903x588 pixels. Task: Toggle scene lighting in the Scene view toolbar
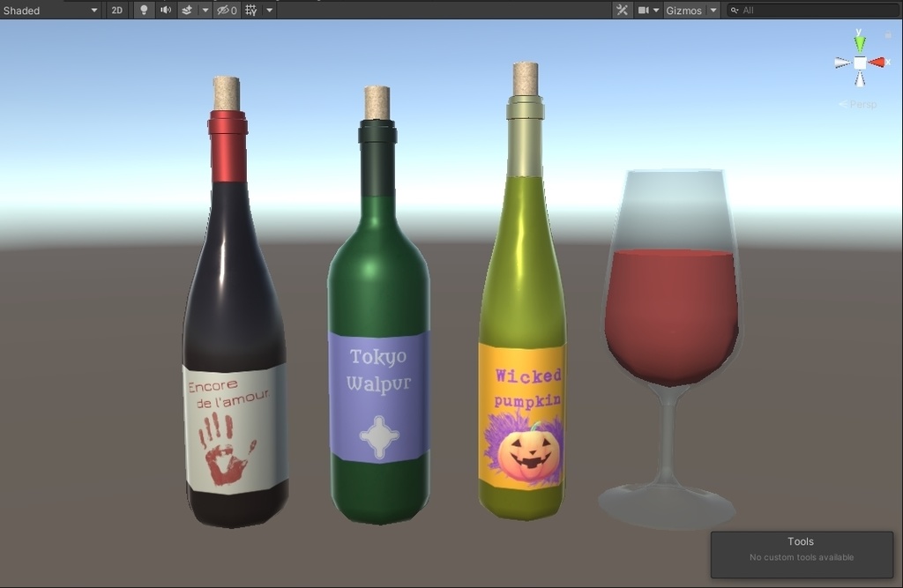(x=144, y=10)
